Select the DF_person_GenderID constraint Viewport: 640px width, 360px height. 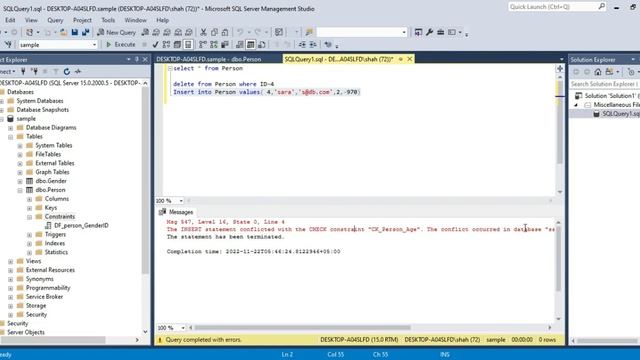[81, 225]
